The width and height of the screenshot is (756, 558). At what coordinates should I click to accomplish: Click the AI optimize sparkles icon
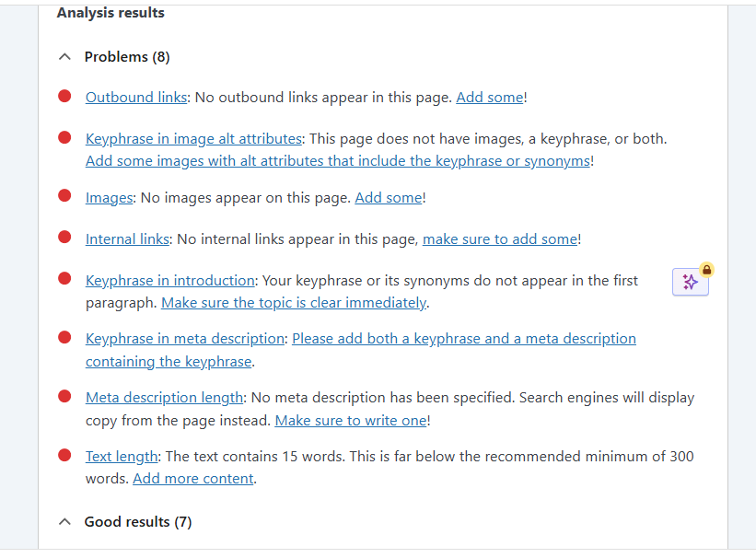(x=690, y=282)
